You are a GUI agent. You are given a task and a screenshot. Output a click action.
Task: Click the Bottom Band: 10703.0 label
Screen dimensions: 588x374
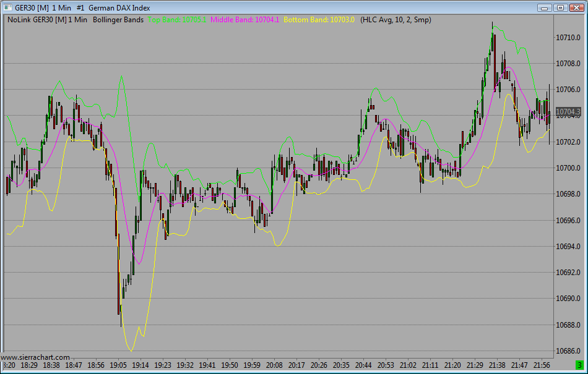tap(319, 20)
